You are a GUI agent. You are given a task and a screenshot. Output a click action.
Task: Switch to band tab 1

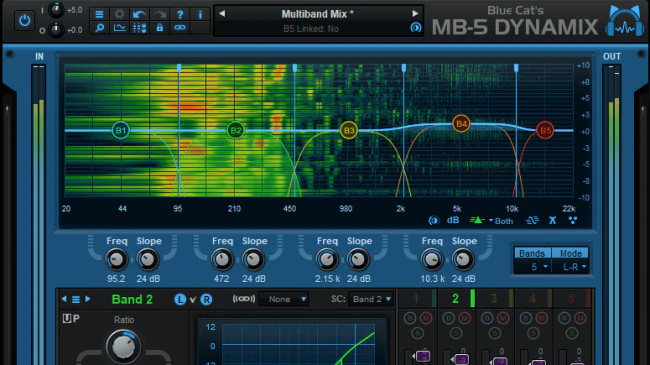[x=417, y=299]
